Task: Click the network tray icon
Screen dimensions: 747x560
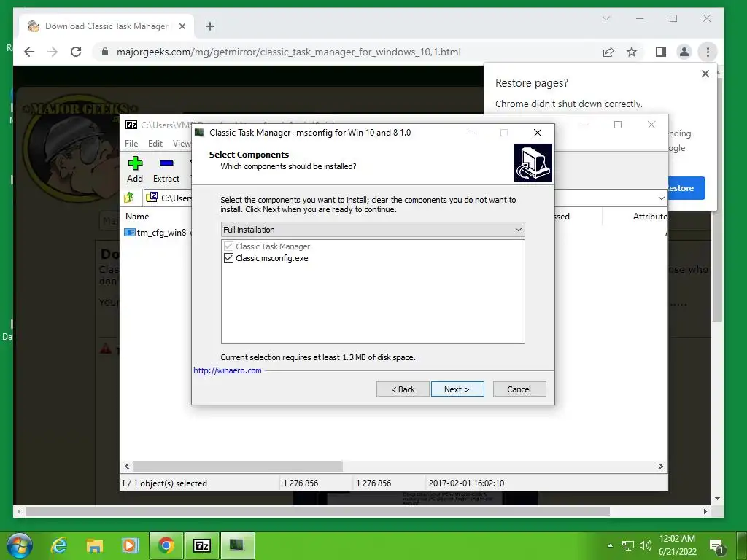Action: [x=628, y=545]
